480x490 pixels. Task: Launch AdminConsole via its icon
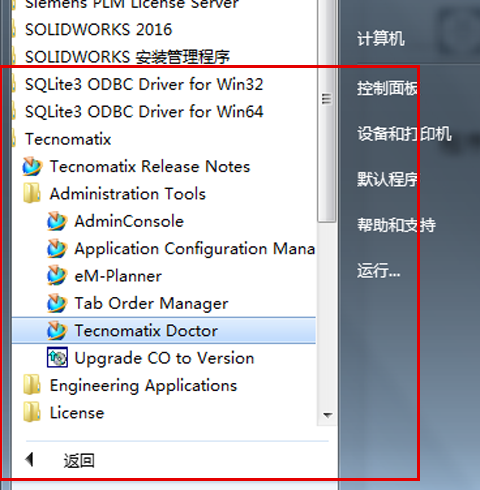point(57,221)
